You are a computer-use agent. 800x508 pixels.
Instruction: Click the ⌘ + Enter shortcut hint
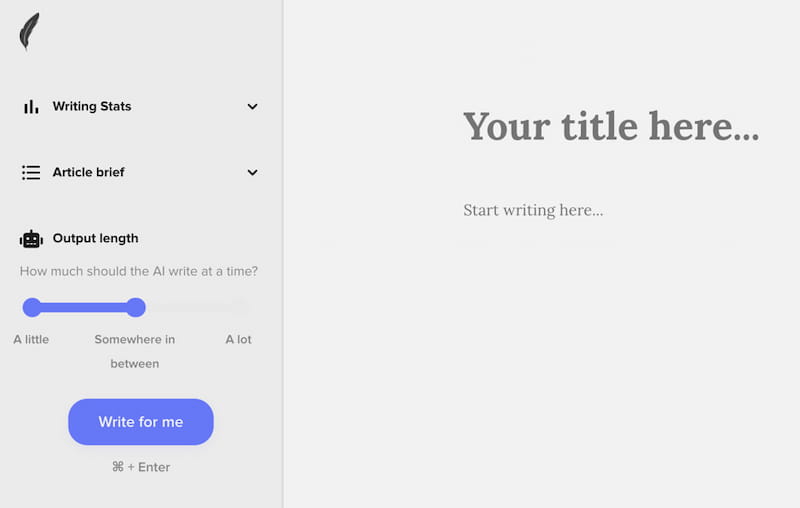point(141,467)
